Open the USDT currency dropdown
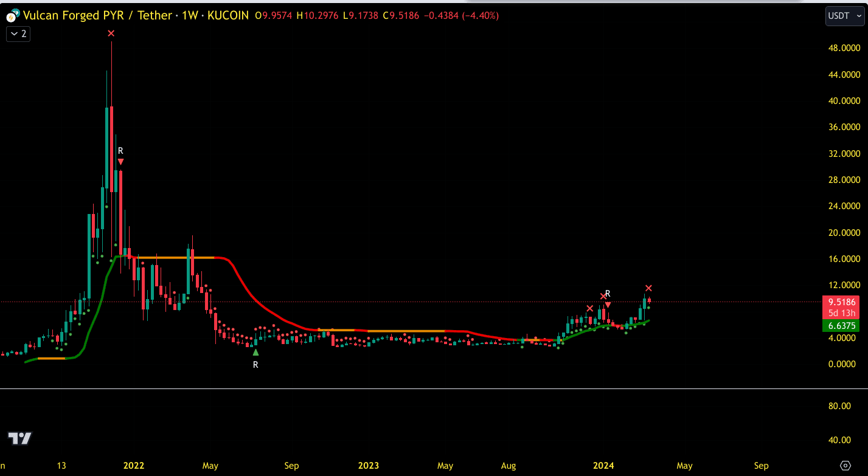Viewport: 868px width, 476px height. [x=844, y=16]
